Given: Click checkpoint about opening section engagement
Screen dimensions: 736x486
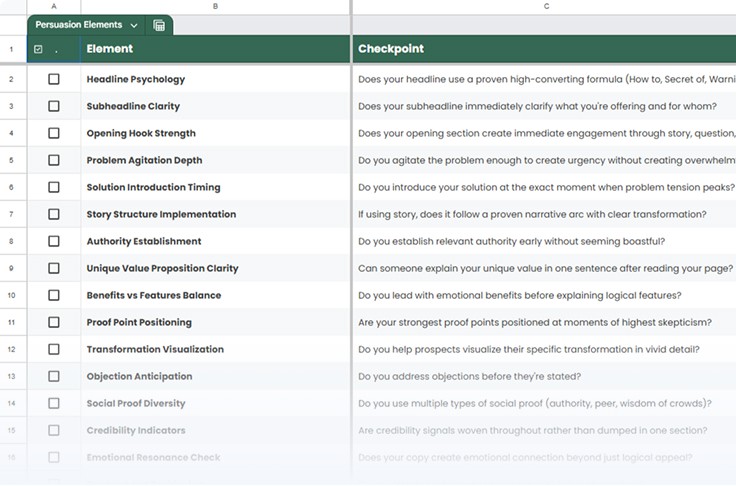Looking at the screenshot, I should click(x=544, y=133).
